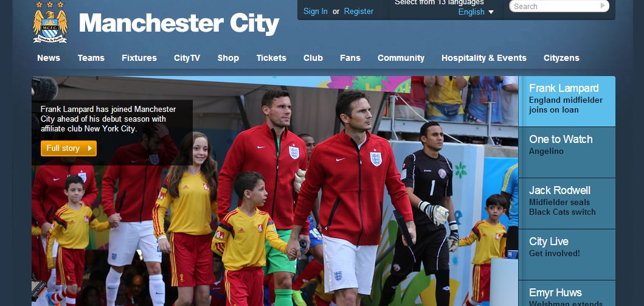Click the orange Full story button
The height and width of the screenshot is (306, 644).
pos(69,148)
